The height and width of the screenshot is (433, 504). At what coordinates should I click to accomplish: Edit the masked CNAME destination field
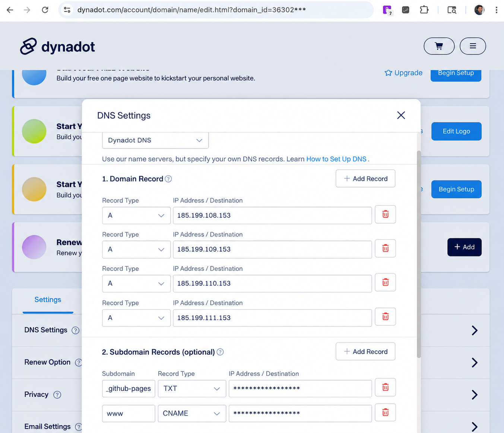[x=300, y=414]
